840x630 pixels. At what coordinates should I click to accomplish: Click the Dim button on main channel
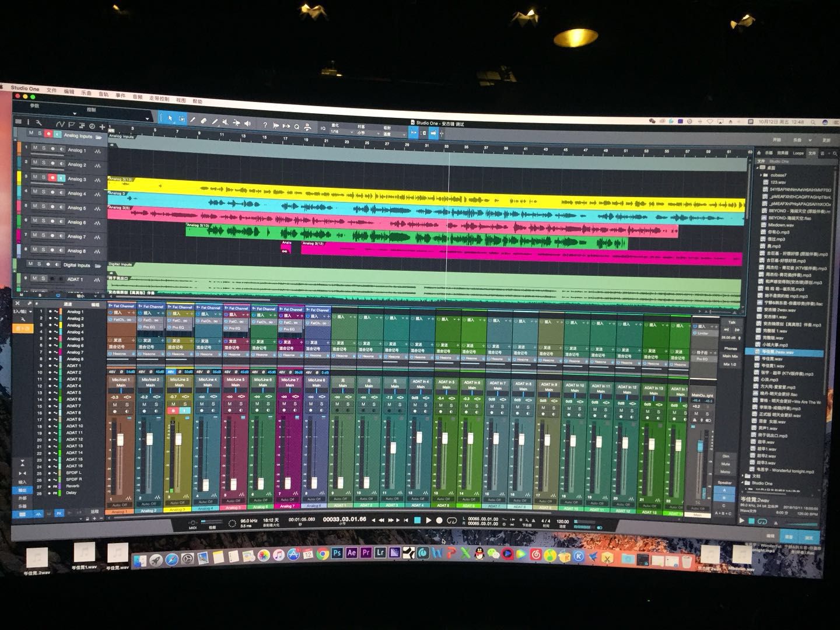pyautogui.click(x=726, y=456)
